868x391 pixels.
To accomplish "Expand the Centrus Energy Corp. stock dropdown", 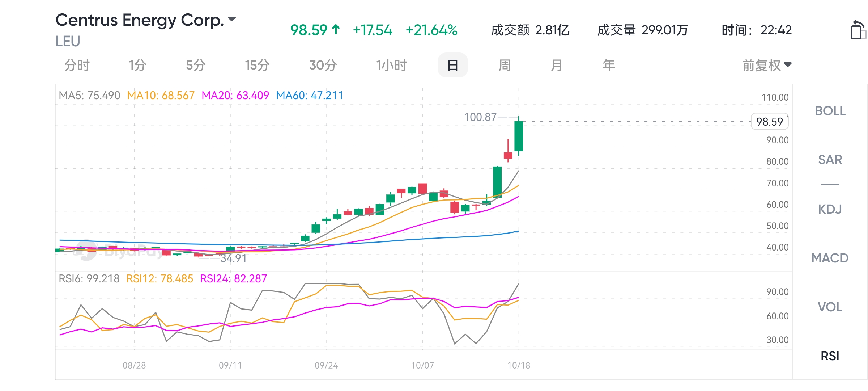I will (x=232, y=19).
